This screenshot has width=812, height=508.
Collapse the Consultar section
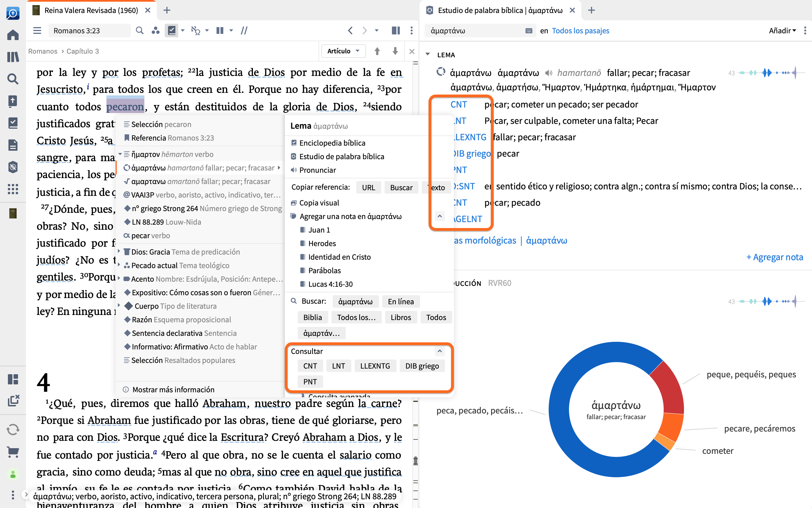click(440, 351)
